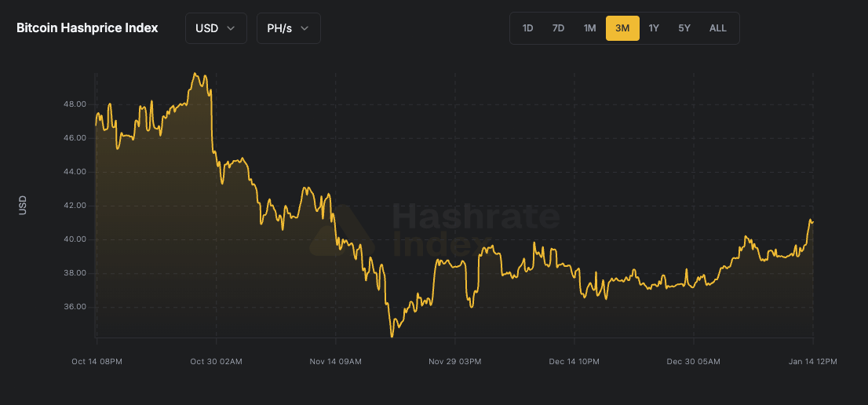
Task: Click the Bitcoin Hashprice Index title
Action: 87,28
